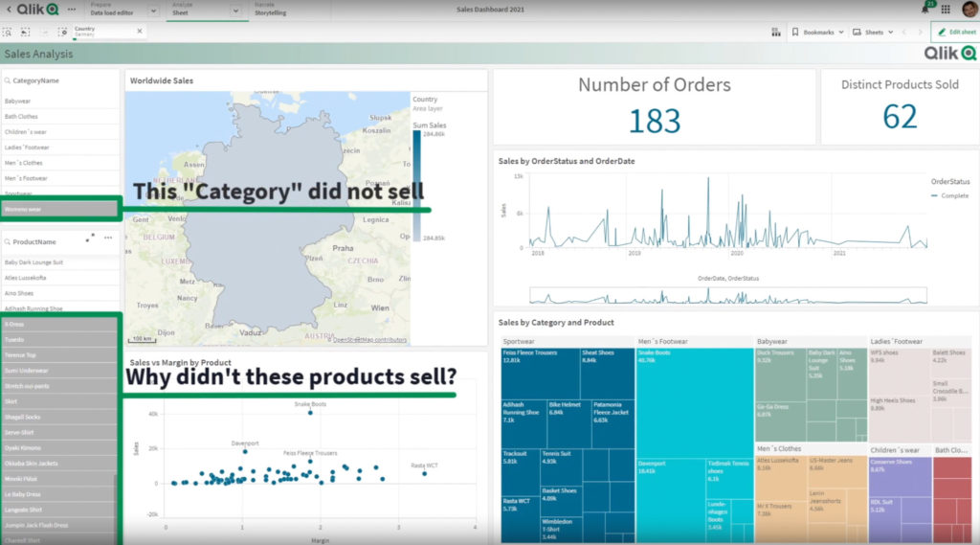The height and width of the screenshot is (545, 980).
Task: Select Ladies' Footwear category
Action: tap(60, 148)
